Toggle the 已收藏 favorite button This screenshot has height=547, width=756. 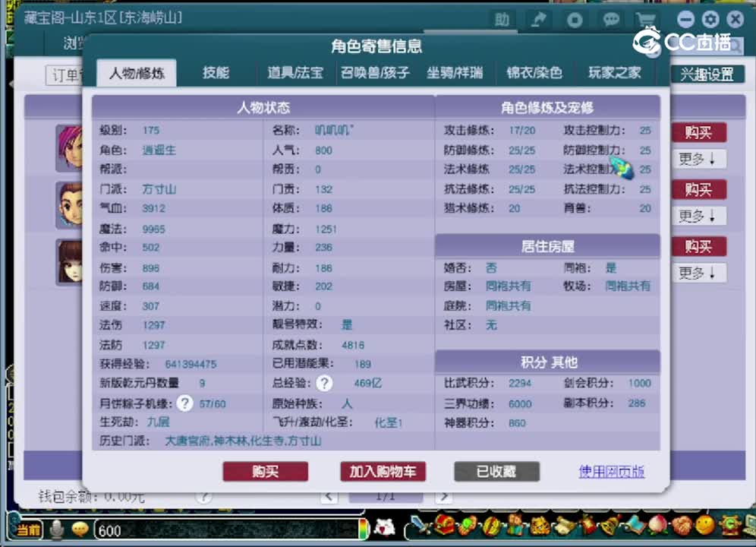tap(496, 471)
